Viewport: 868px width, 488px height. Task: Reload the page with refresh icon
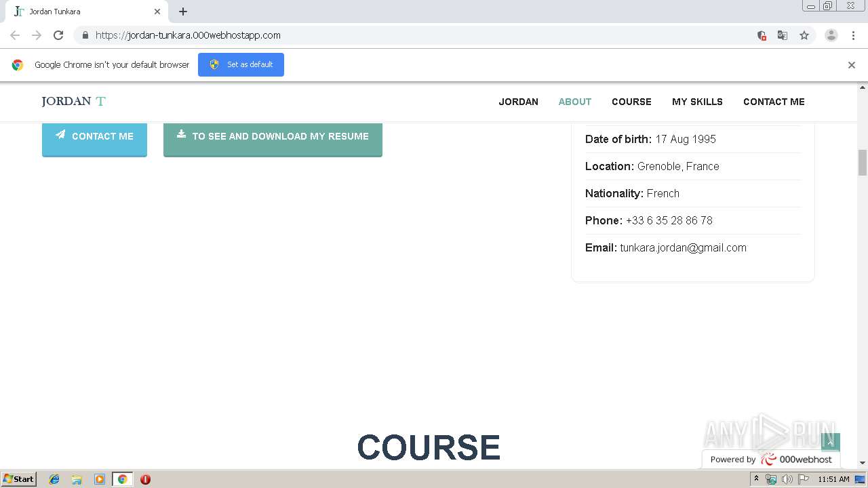58,35
